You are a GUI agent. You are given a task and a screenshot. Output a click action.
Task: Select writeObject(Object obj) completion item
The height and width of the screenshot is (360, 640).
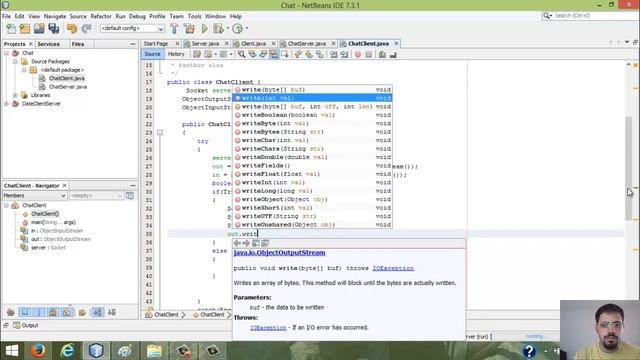[x=312, y=200]
